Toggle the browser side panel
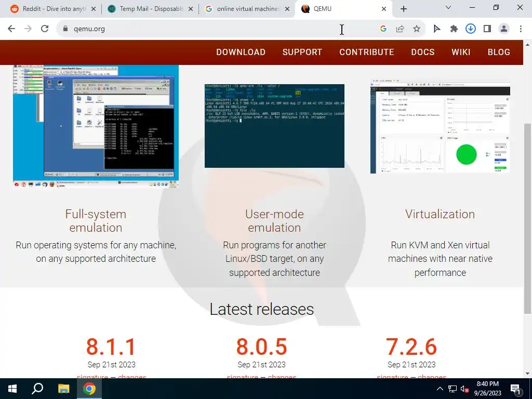Screen dimensions: 532x399 point(487,29)
